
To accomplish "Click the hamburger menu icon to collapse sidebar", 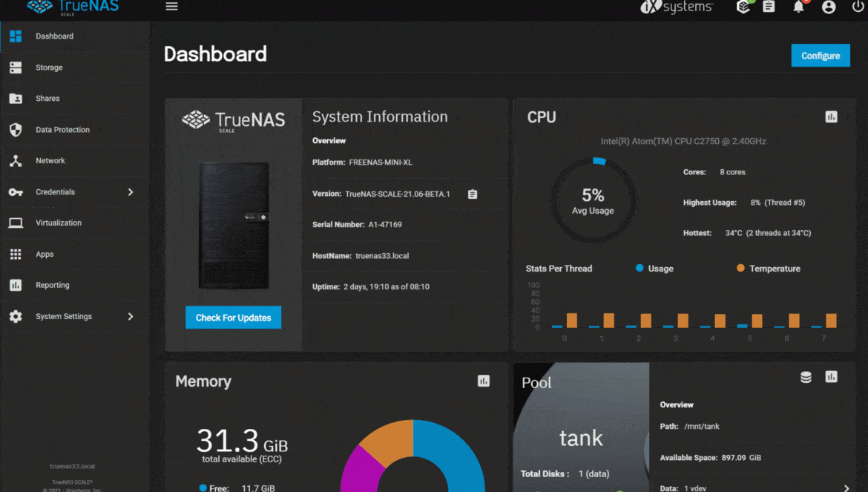I will click(x=171, y=7).
